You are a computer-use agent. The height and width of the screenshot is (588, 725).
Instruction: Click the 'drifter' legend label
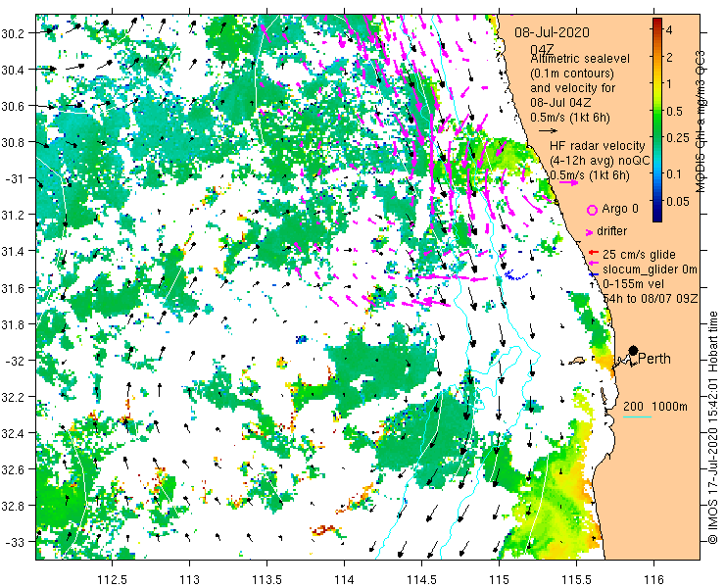point(611,231)
